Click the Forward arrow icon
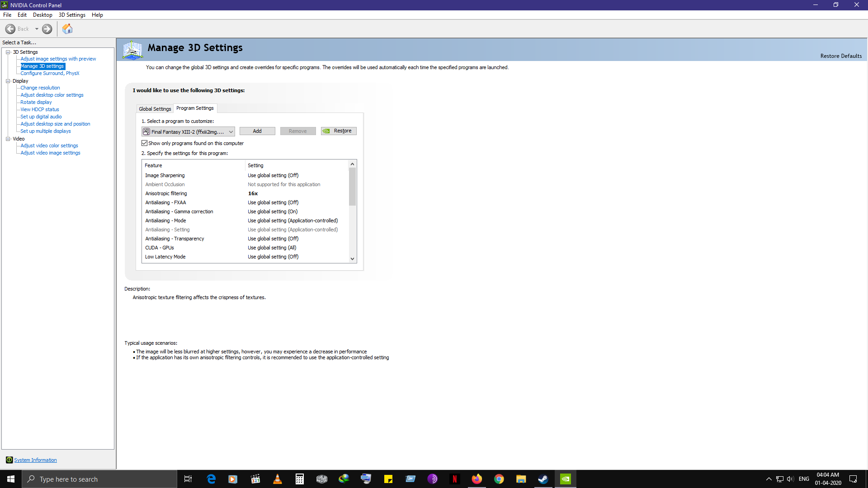 [x=47, y=29]
